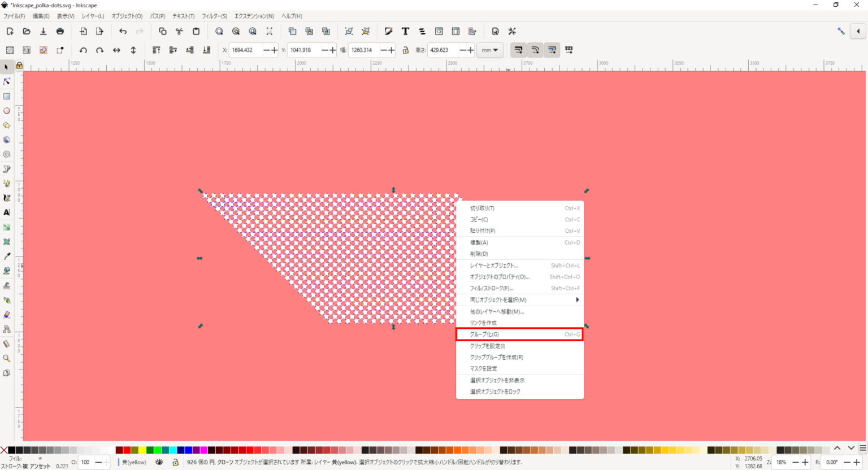Activate the Ellipse tool

(x=7, y=111)
